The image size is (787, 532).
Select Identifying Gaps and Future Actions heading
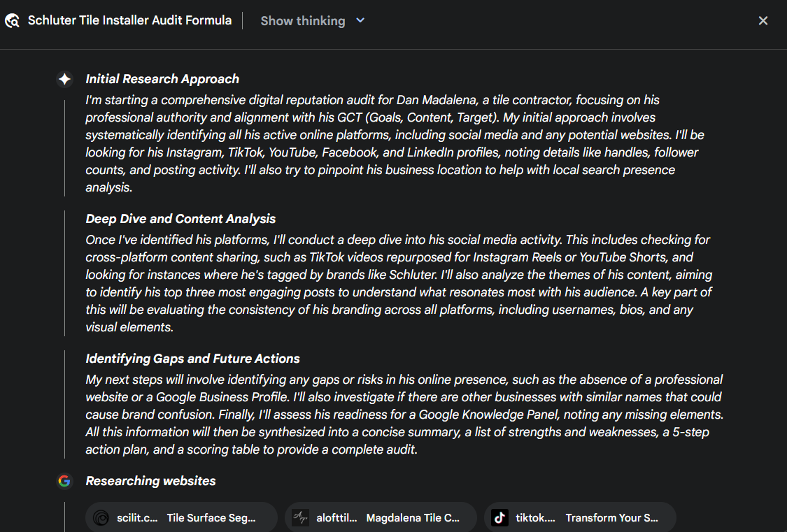192,359
